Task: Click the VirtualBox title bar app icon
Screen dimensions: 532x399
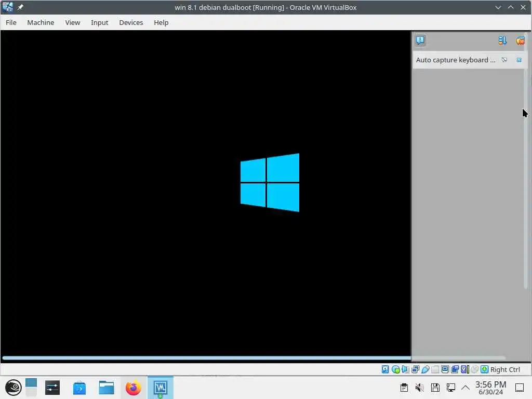Action: pos(7,7)
